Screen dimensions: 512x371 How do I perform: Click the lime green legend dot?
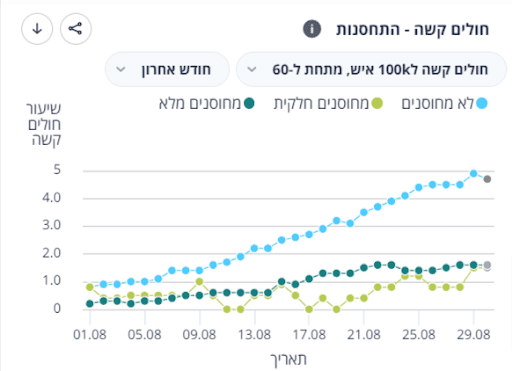coord(377,104)
